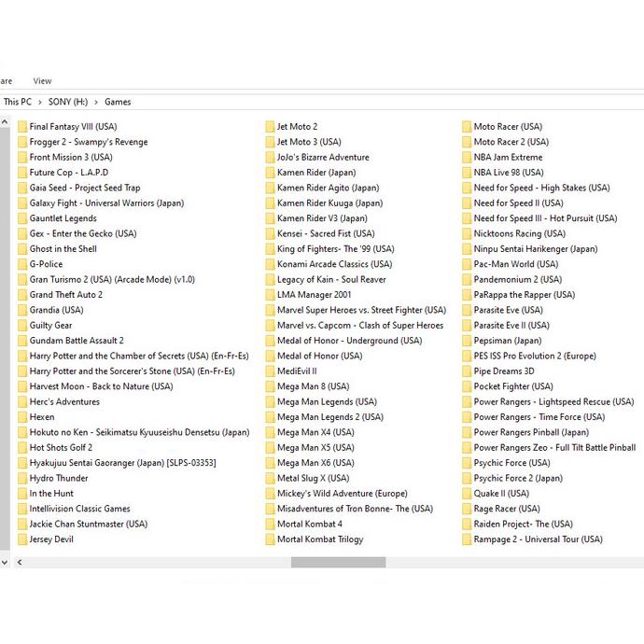The width and height of the screenshot is (644, 644).
Task: Select the name Kensei - Sacred Fist (USA)
Action: tap(326, 233)
